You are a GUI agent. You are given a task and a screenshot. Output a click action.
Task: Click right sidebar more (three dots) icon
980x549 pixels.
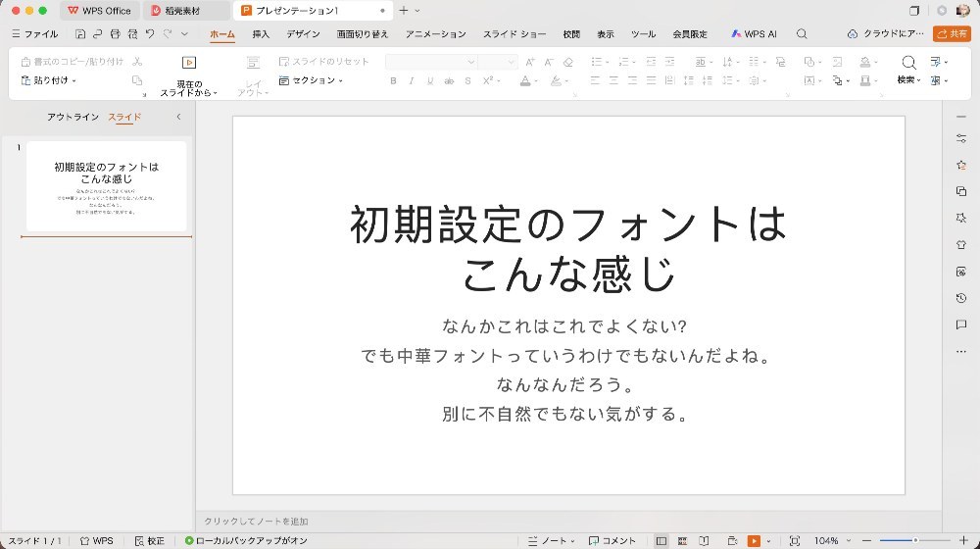(x=961, y=351)
